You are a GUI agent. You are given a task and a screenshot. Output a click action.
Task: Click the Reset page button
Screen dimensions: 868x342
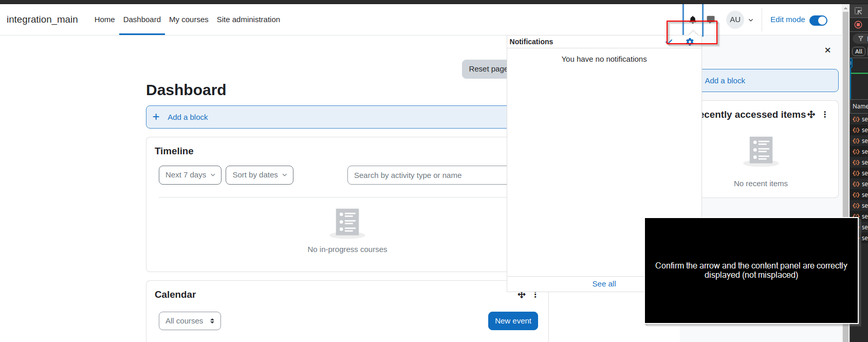pyautogui.click(x=485, y=69)
